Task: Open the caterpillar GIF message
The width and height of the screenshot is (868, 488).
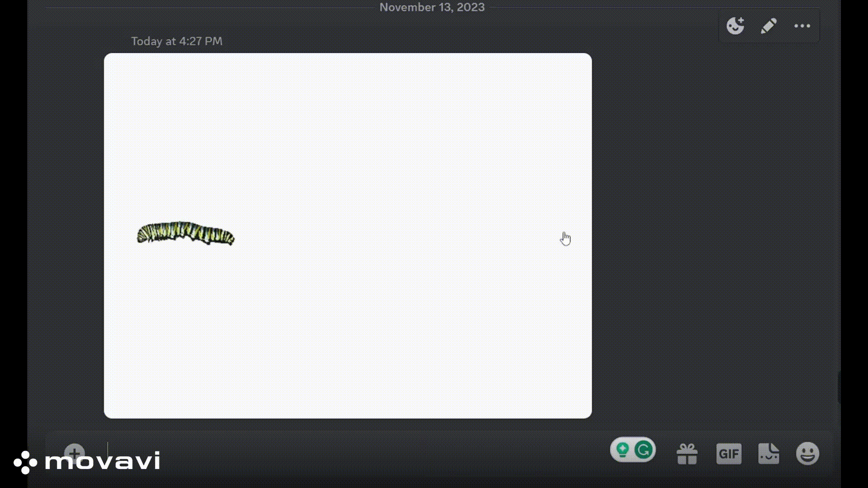Action: (347, 235)
